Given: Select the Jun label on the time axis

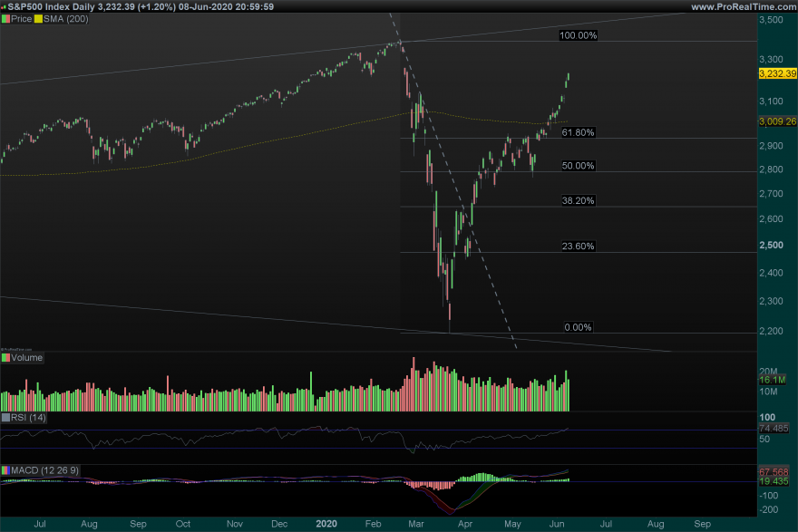Looking at the screenshot, I should click(x=557, y=524).
